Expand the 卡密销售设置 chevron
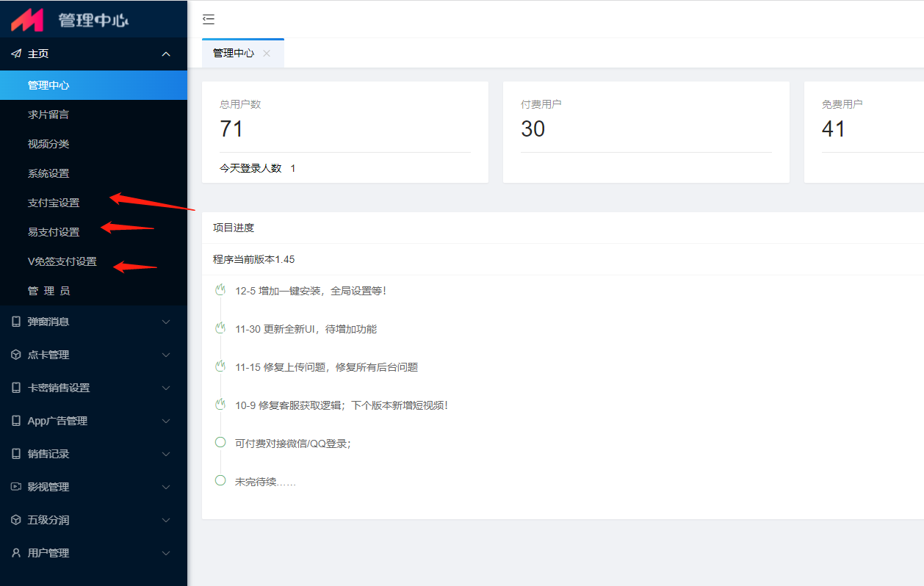Image resolution: width=924 pixels, height=586 pixels. point(166,388)
